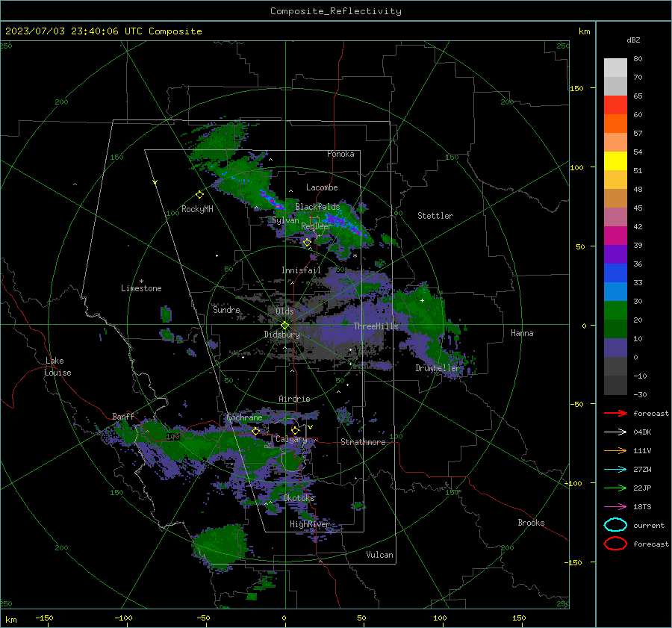The height and width of the screenshot is (628, 672).
Task: Click the light gray swatch below 80 dBZ
Action: coord(615,68)
